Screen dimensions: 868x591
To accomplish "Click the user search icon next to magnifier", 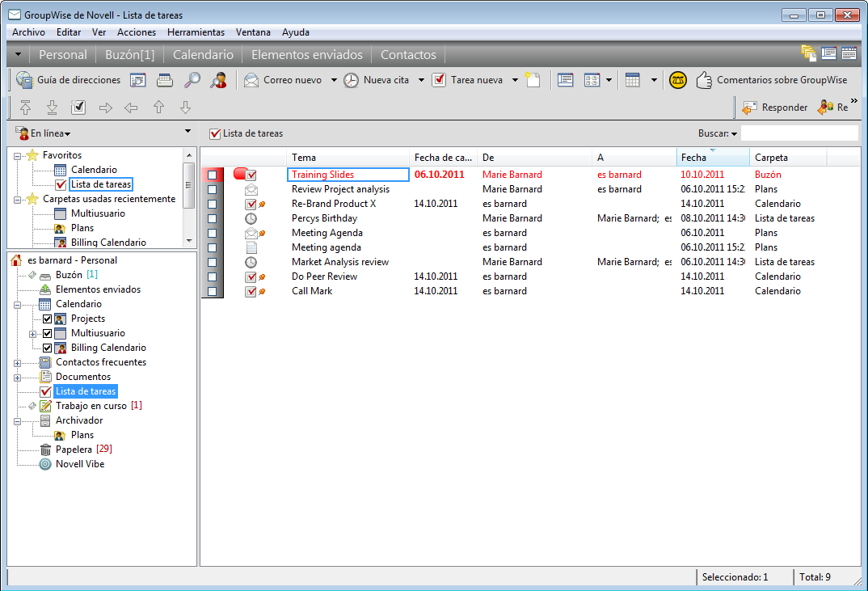I will (x=219, y=80).
